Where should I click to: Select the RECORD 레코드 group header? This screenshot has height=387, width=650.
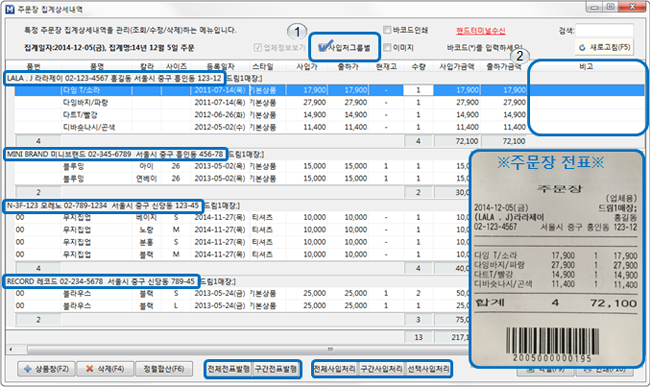101,281
